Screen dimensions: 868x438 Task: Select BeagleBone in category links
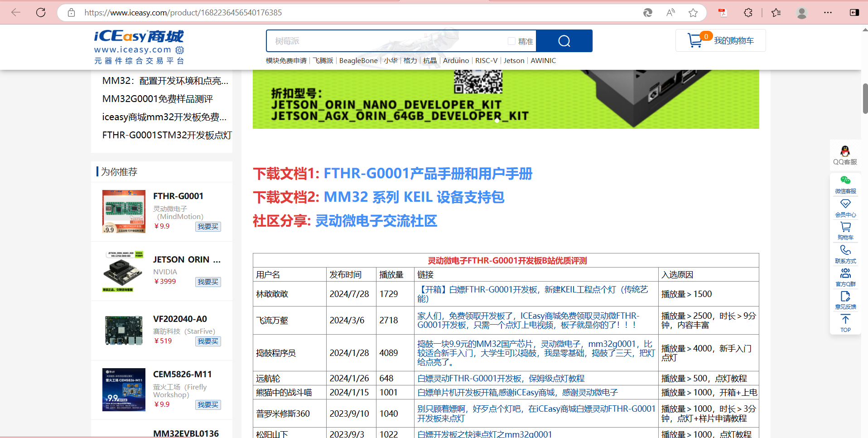[358, 61]
